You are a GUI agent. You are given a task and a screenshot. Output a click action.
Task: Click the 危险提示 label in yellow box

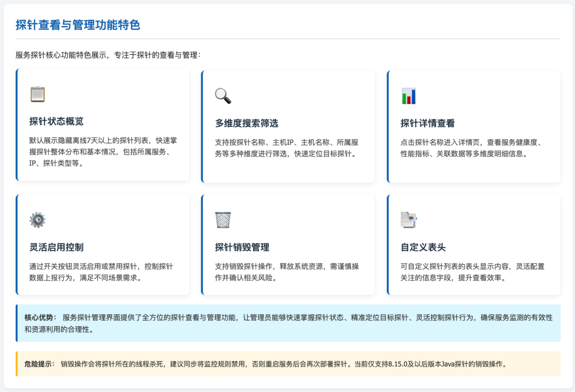pos(40,364)
